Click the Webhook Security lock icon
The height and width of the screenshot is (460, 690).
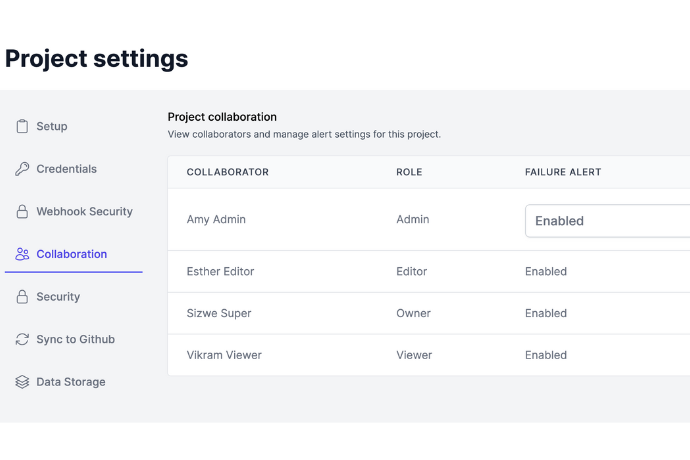click(x=22, y=212)
